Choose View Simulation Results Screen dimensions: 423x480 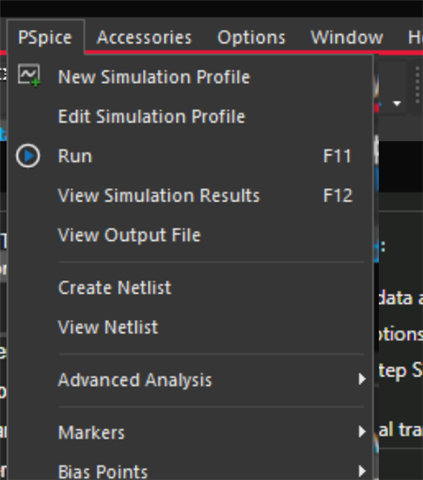coord(190,195)
